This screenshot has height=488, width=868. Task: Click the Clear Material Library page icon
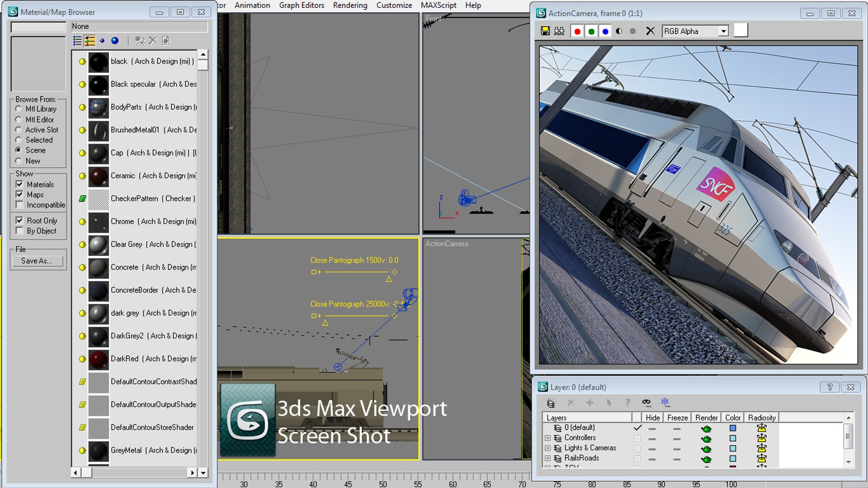[166, 41]
